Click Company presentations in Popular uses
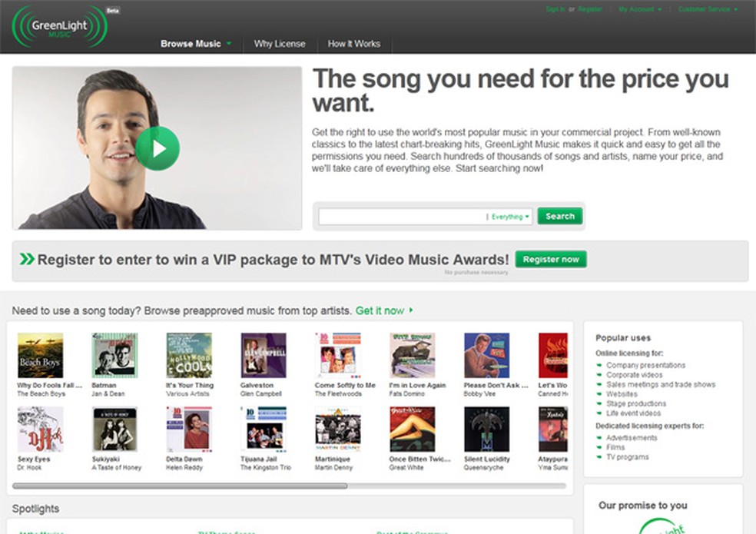 pos(645,365)
